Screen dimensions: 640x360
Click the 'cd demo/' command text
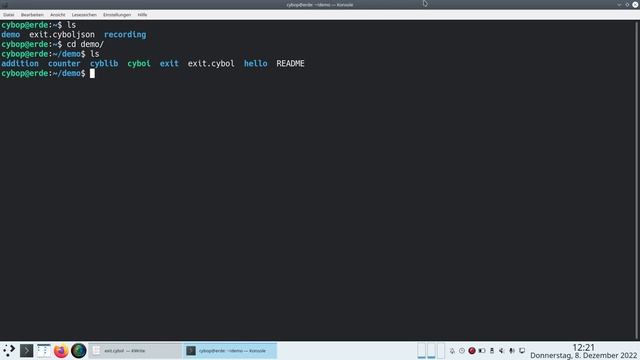pyautogui.click(x=85, y=44)
